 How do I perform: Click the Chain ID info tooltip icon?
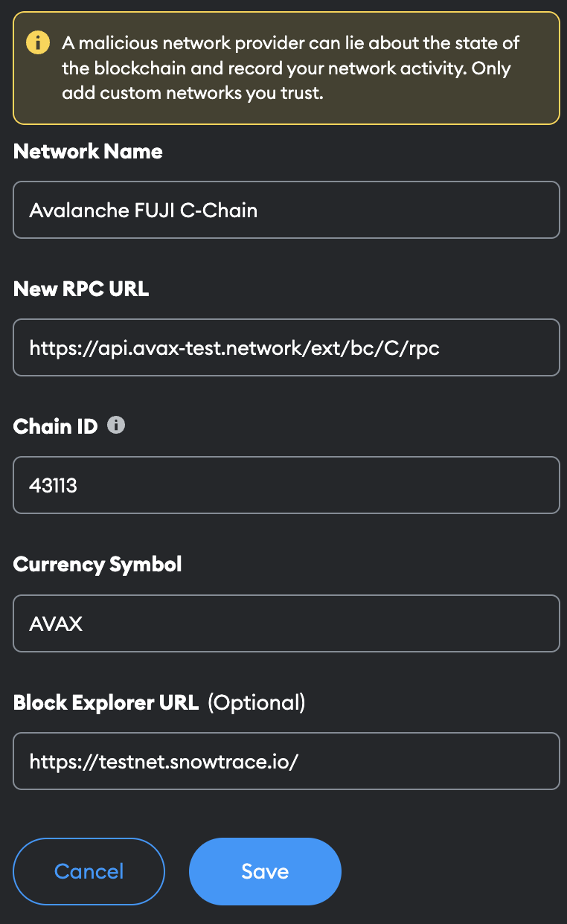116,426
